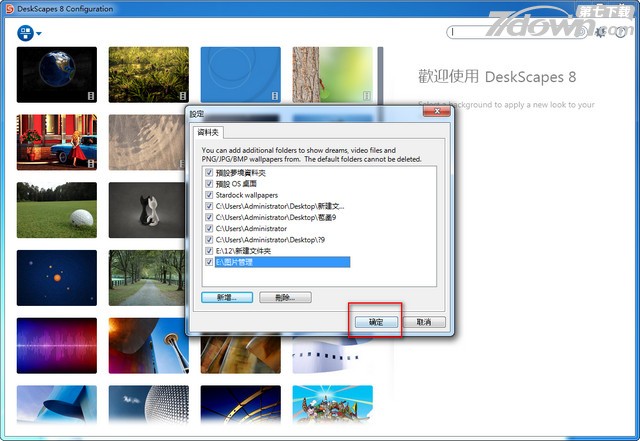Select the dark blue arches wallpaper
640x441 pixels.
click(240, 404)
